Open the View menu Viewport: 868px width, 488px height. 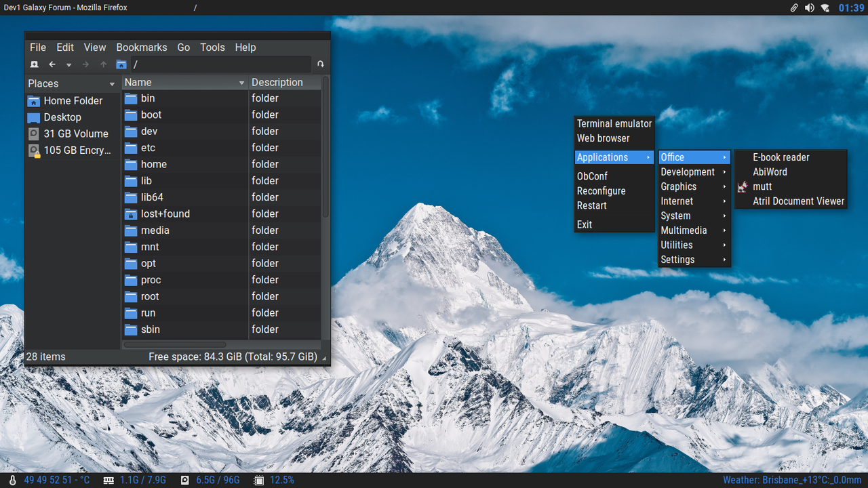[95, 47]
